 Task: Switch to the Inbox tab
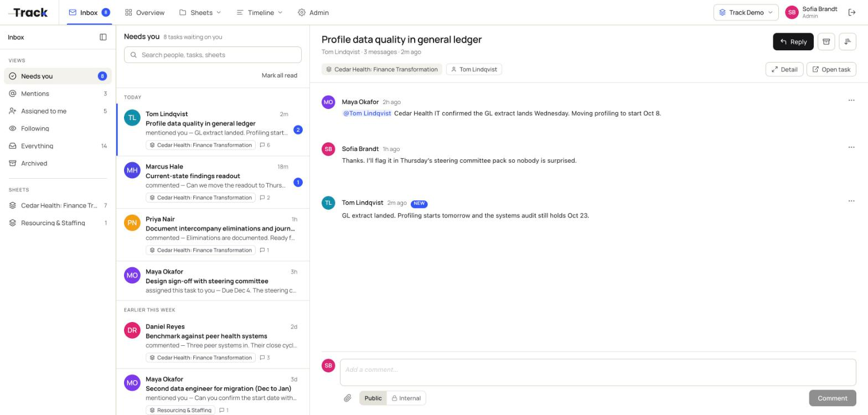89,12
